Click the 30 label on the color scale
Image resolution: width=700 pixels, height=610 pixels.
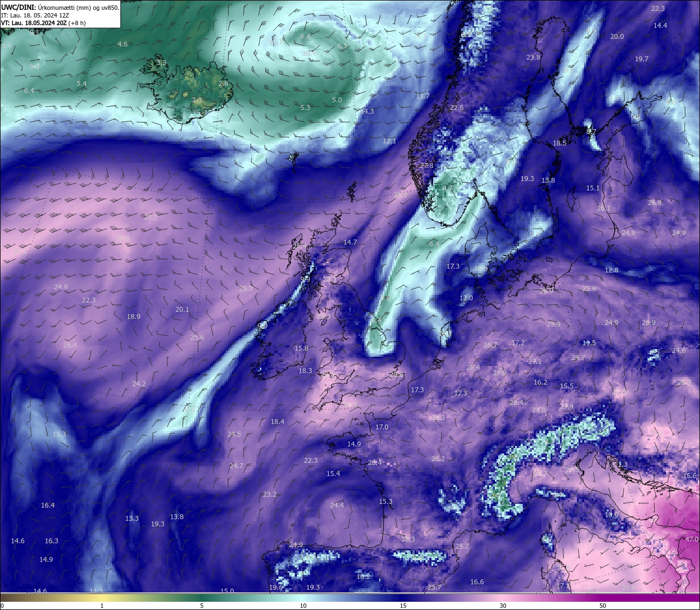503,606
